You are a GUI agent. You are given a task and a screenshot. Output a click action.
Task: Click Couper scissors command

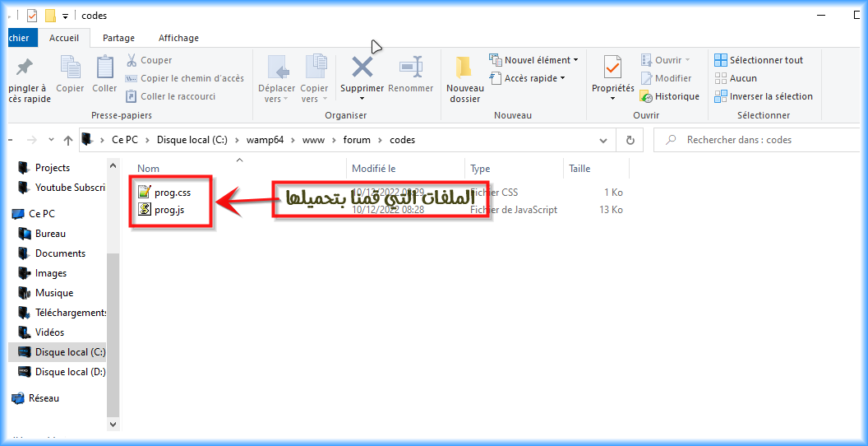pos(149,60)
